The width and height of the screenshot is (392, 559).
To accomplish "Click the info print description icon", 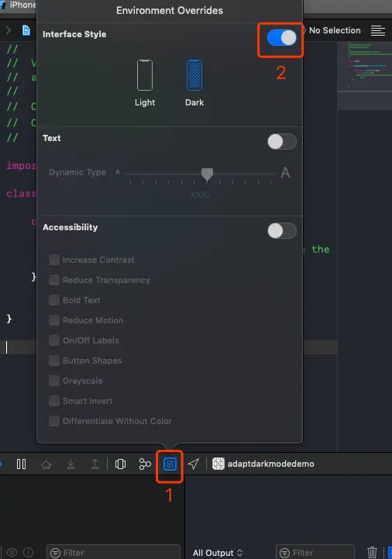I will pos(28,553).
